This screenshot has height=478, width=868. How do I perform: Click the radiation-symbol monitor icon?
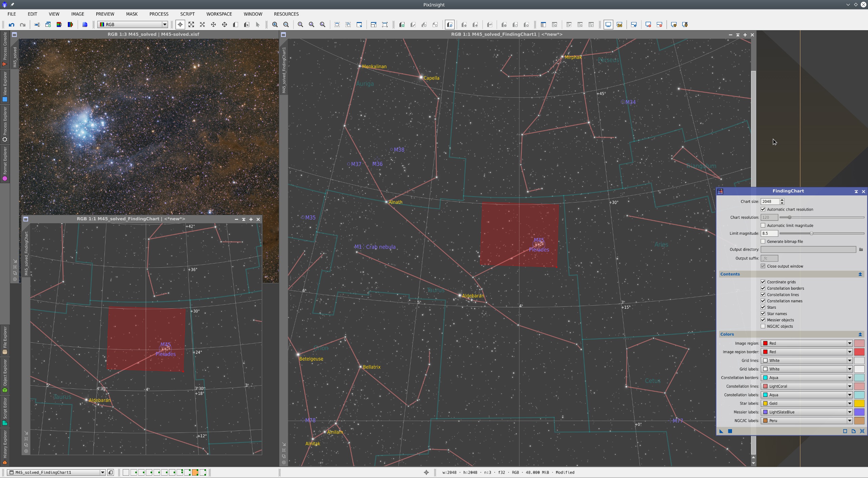tap(674, 24)
